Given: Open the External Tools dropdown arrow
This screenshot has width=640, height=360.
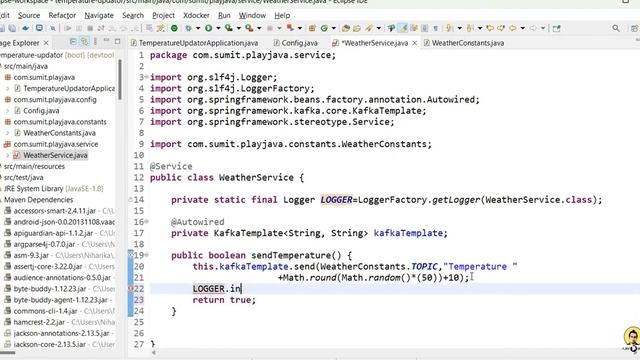Looking at the screenshot, I should click(259, 28).
